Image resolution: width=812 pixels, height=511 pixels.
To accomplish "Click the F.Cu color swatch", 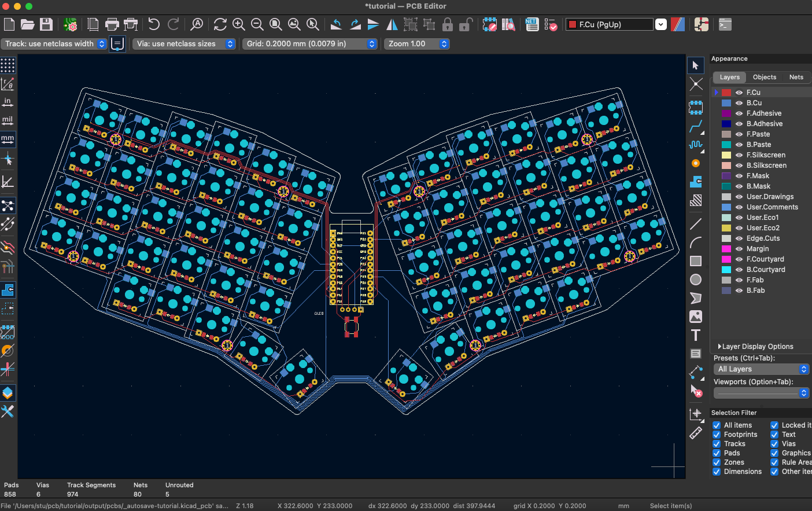I will pos(726,93).
